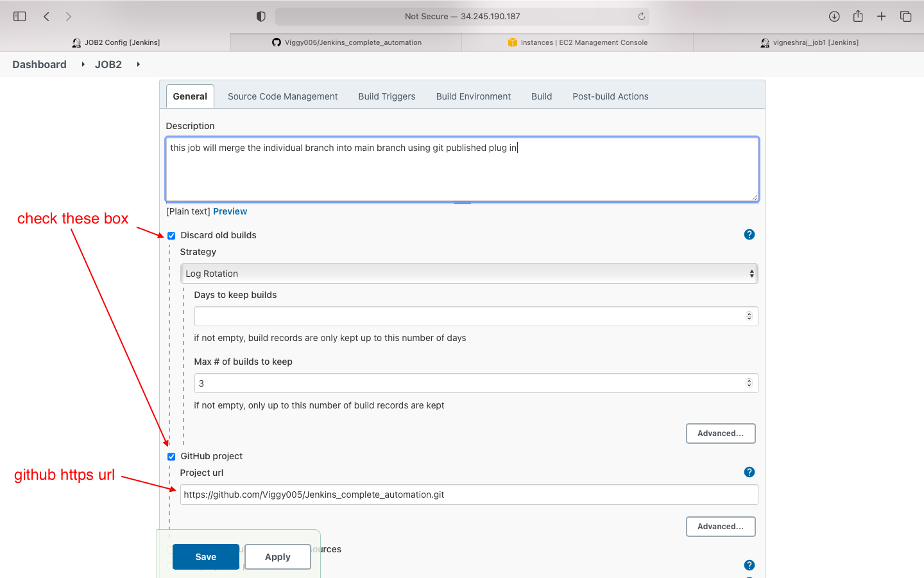Adjust Max builds to keep stepper
This screenshot has width=924, height=578.
coord(749,383)
